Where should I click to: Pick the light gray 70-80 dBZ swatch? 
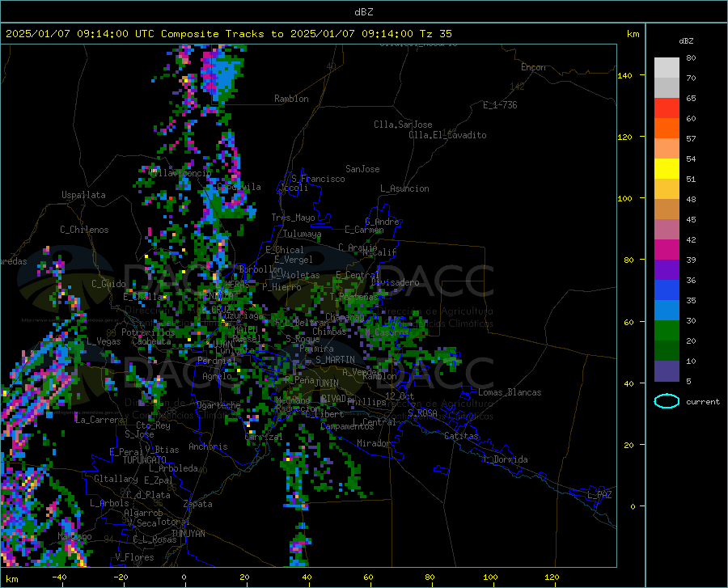667,68
